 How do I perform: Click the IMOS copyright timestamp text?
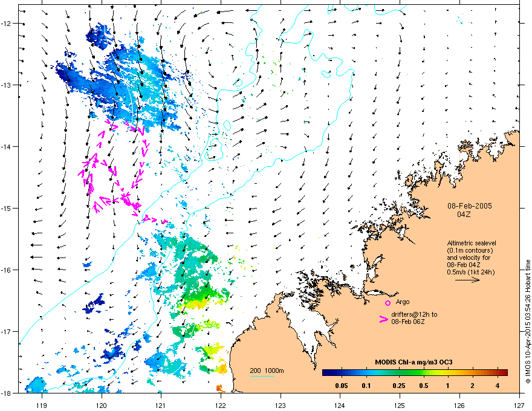pos(528,322)
